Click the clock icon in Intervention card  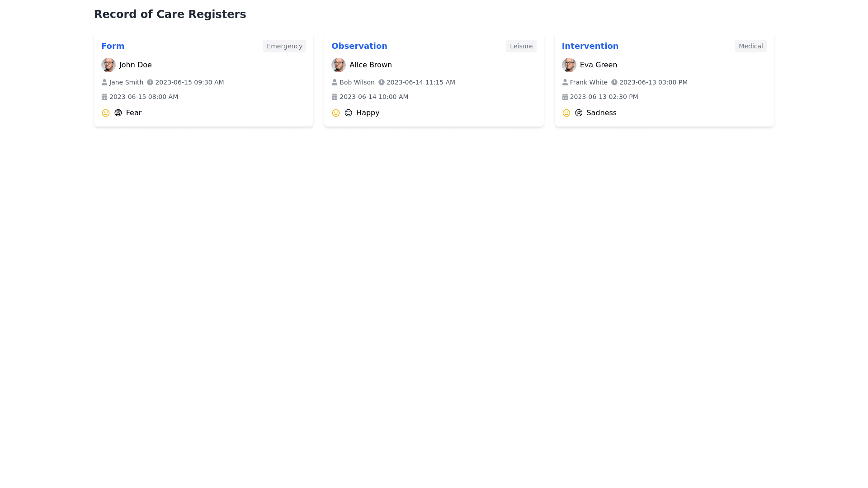pos(614,82)
